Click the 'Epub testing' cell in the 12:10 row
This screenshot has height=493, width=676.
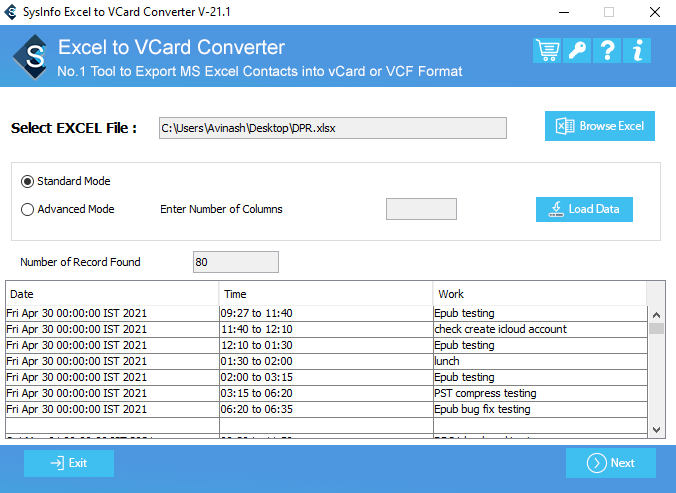coord(540,345)
